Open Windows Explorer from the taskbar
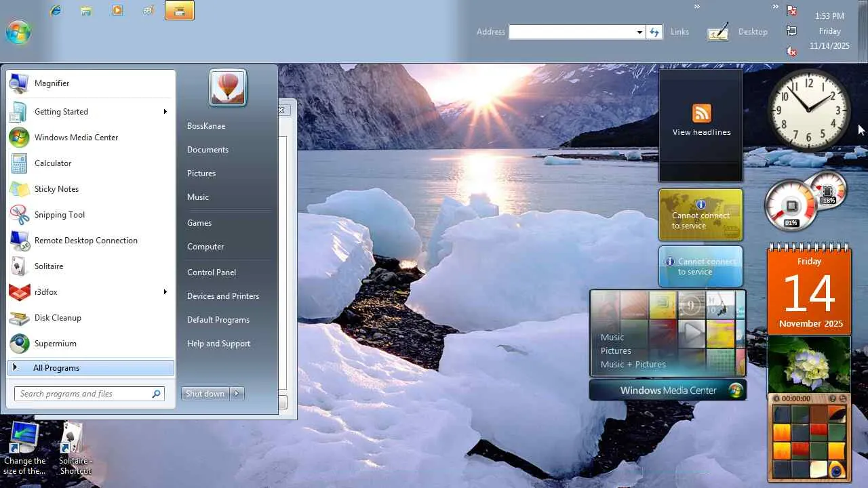Viewport: 868px width, 488px height. [x=86, y=10]
